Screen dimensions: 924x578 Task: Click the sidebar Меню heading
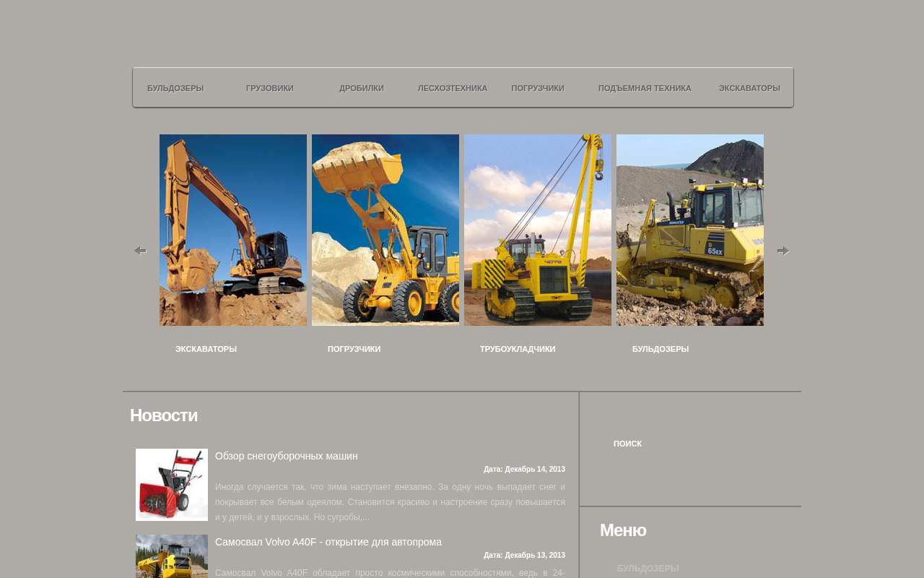click(623, 530)
